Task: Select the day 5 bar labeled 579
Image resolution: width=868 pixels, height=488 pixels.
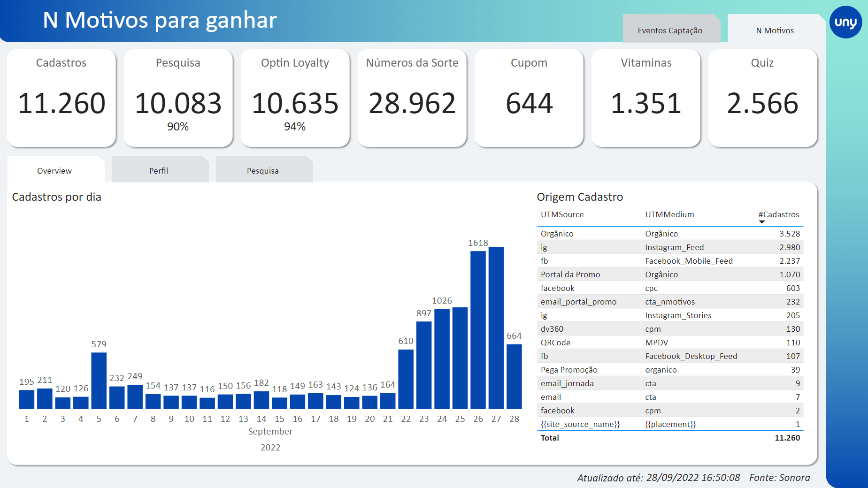Action: [x=99, y=381]
